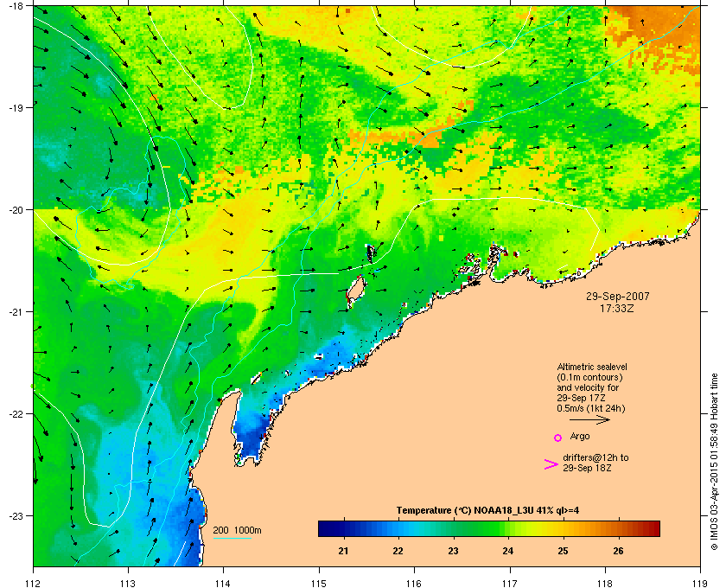
Task: Click the colorbar value label 21
Action: [343, 552]
